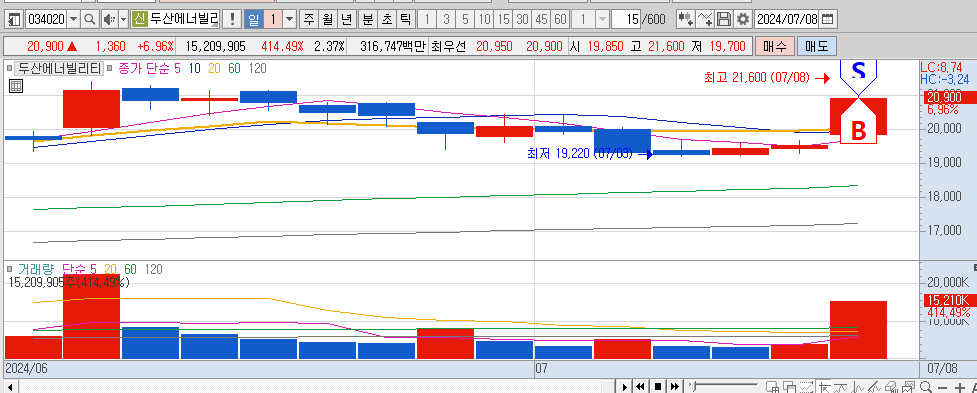
Task: Click the minus zoom-out icon
Action: (x=942, y=387)
